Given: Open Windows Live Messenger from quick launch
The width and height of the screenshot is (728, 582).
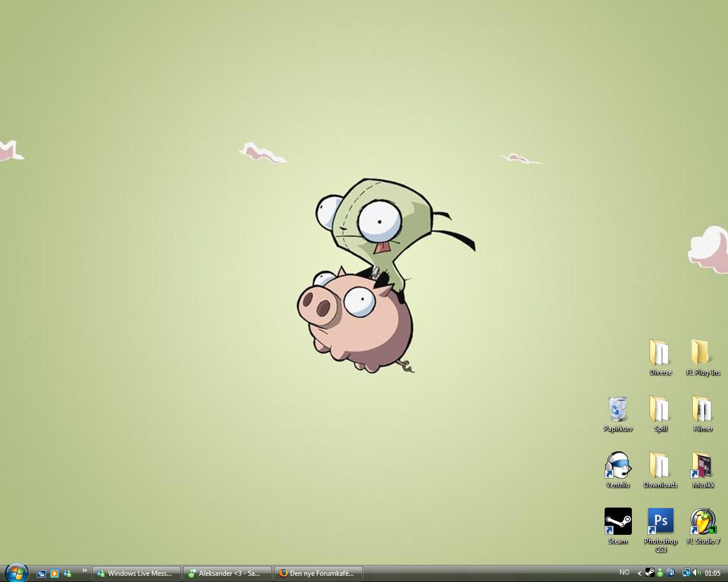Looking at the screenshot, I should click(x=68, y=573).
